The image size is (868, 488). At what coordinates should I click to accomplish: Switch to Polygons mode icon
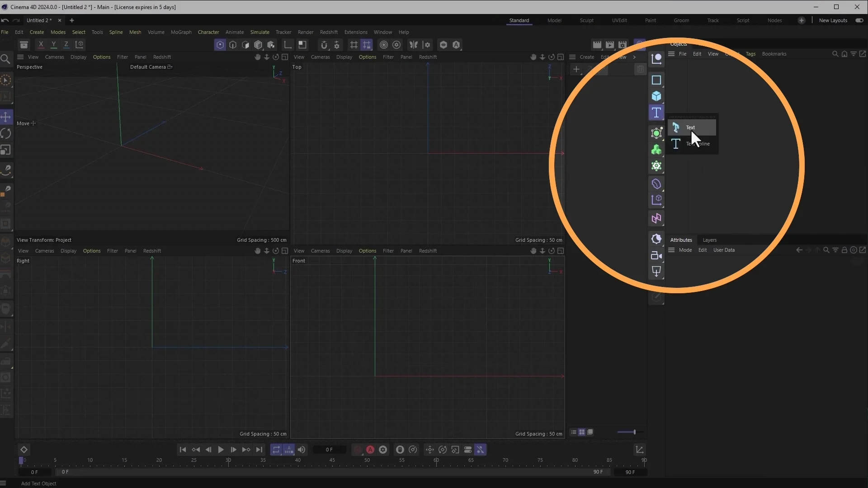pos(245,45)
